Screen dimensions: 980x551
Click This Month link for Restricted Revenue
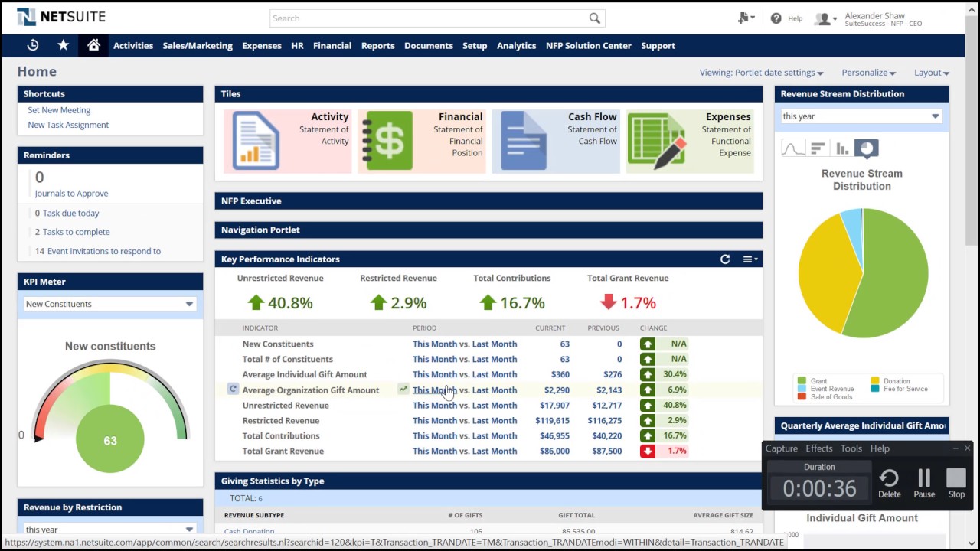[x=435, y=420]
